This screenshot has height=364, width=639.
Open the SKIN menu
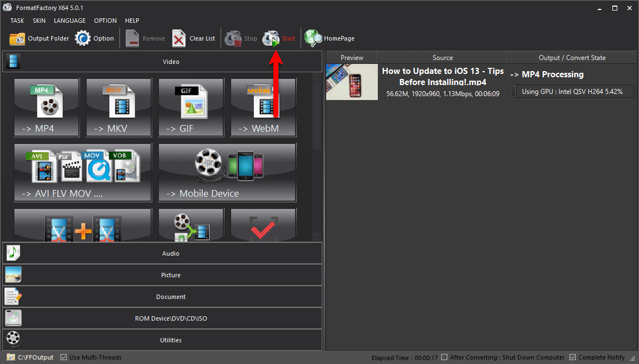click(x=39, y=21)
